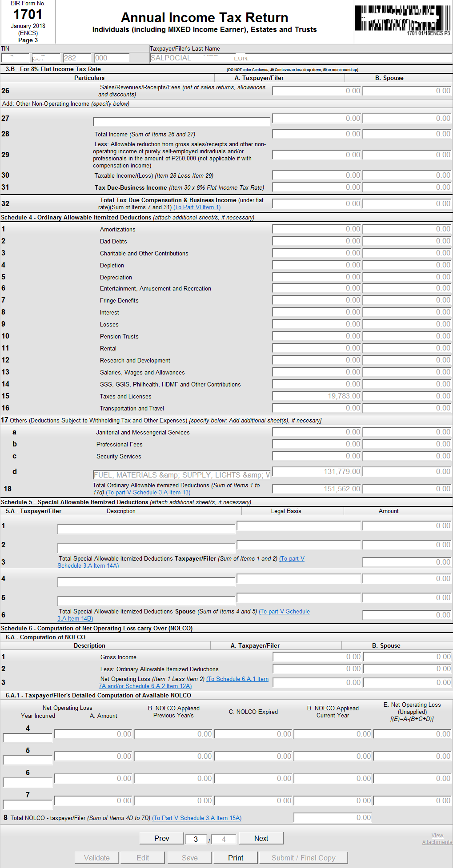Screen dimensions: 453x868
Task: Click Professional Fees Taxpayer amount field
Action: pos(317,444)
